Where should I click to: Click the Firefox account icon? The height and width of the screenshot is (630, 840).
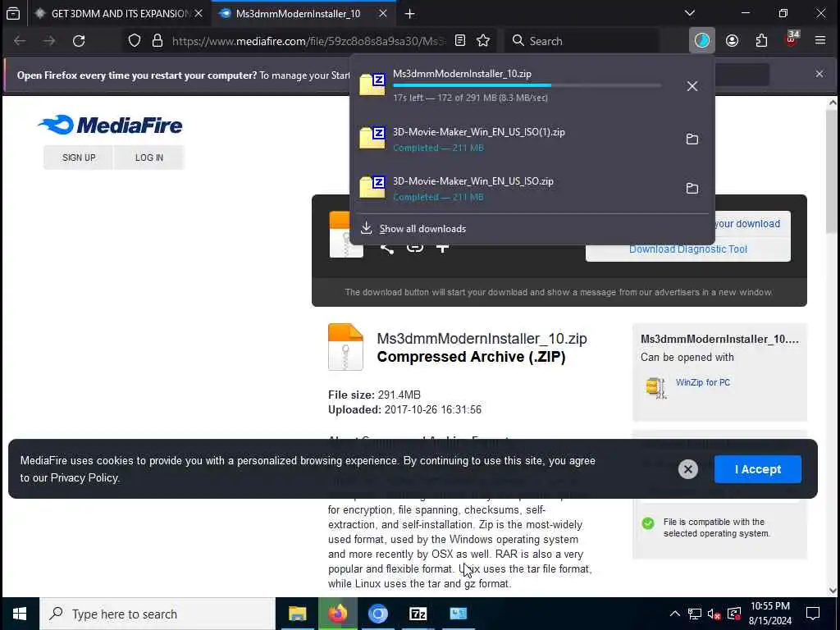(732, 41)
